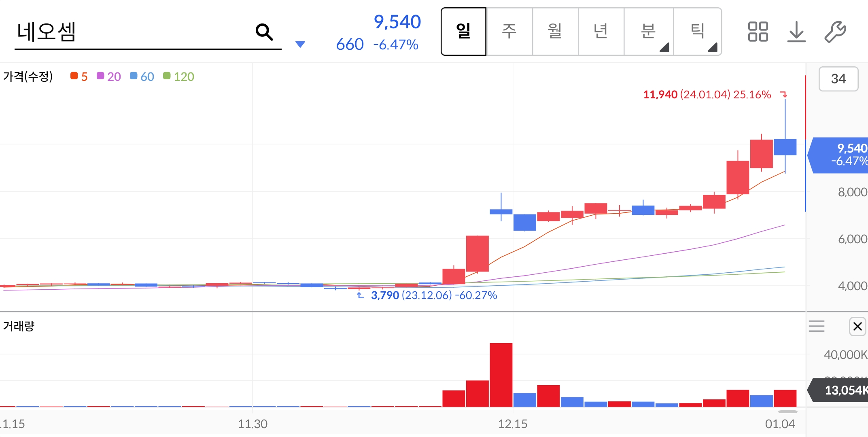Viewport: 868px width, 437px height.
Task: Switch to the 월 monthly tab
Action: click(555, 32)
